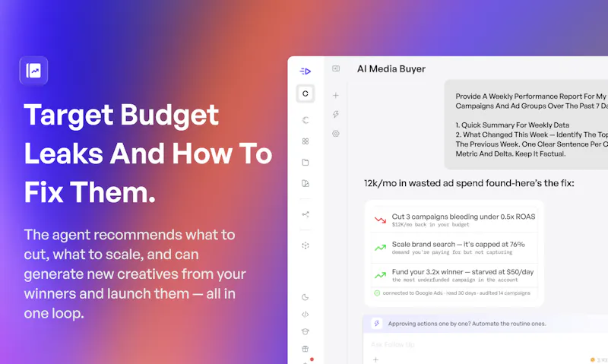Open the four-squares apps icon
The image size is (608, 364).
(x=306, y=141)
